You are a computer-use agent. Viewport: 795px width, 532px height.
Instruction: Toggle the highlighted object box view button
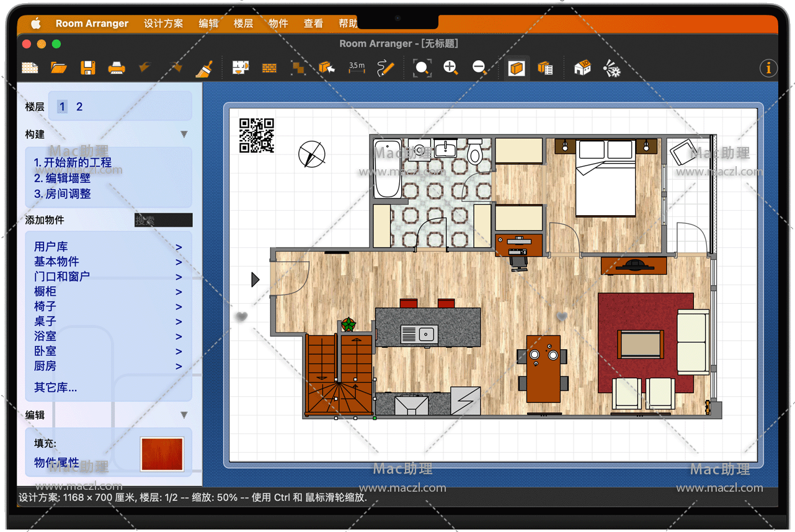(516, 68)
